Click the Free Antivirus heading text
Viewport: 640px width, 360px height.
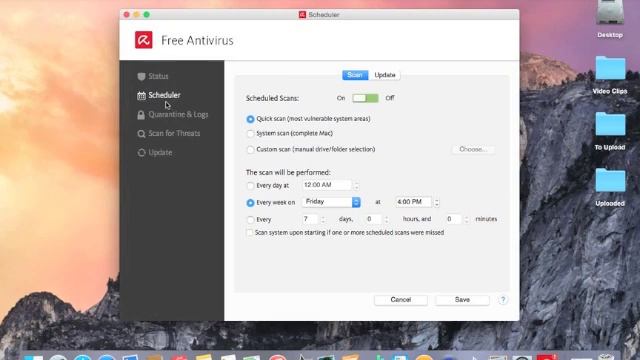pyautogui.click(x=197, y=40)
